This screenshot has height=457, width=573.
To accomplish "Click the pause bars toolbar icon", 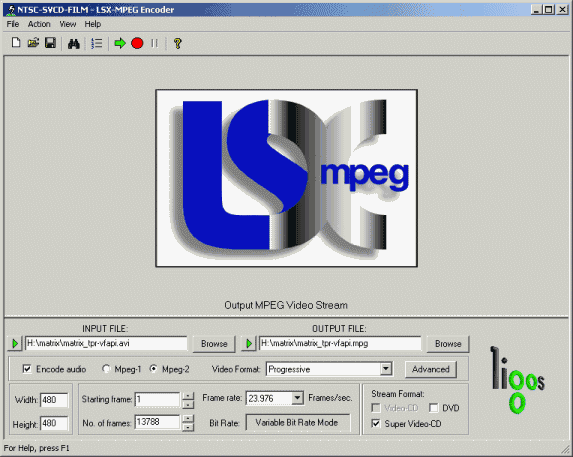I will tap(155, 43).
